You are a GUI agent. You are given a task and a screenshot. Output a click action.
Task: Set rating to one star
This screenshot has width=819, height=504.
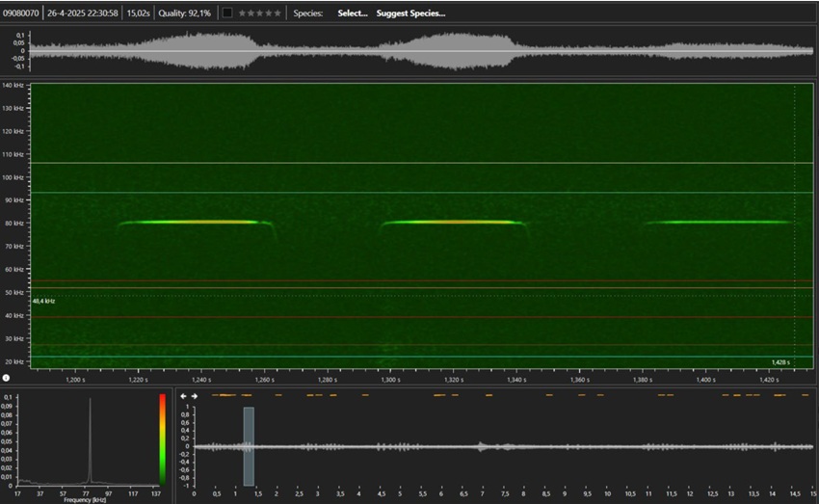pos(241,13)
